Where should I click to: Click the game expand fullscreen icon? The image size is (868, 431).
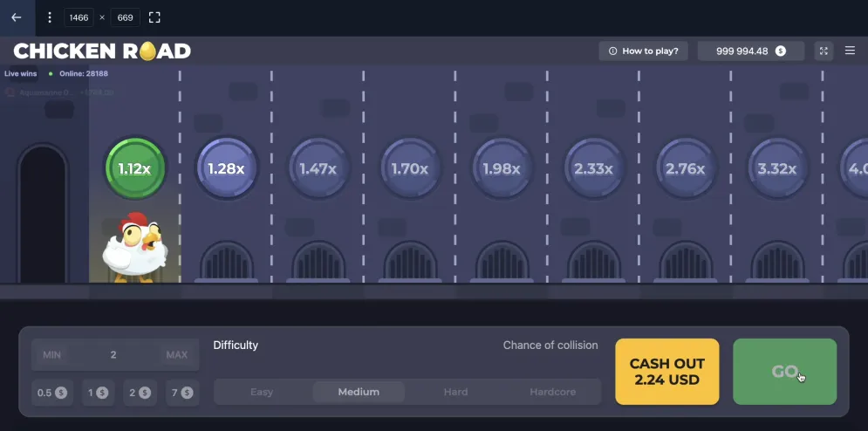click(824, 51)
